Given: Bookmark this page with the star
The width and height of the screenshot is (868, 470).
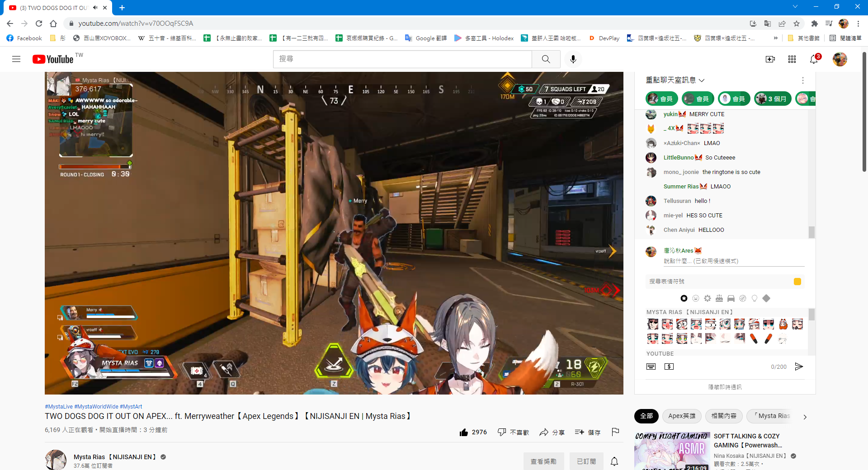Looking at the screenshot, I should [x=797, y=23].
